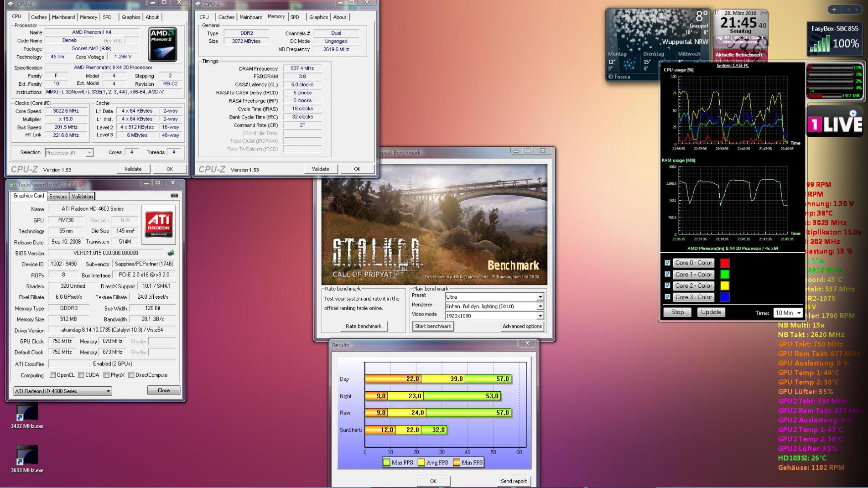This screenshot has height=488, width=868.
Task: Open the Processor #1 selection dropdown
Action: [69, 152]
